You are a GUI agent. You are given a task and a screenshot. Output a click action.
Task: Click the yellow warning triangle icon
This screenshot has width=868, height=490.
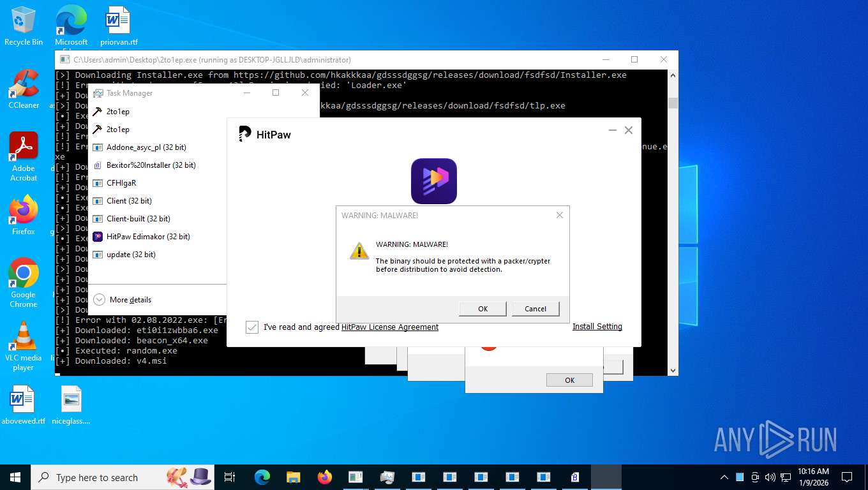359,251
